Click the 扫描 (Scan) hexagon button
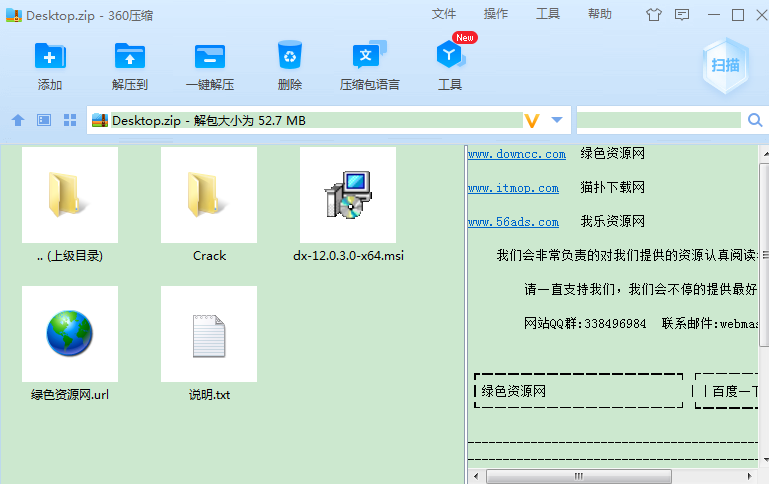The height and width of the screenshot is (484, 769). [725, 65]
